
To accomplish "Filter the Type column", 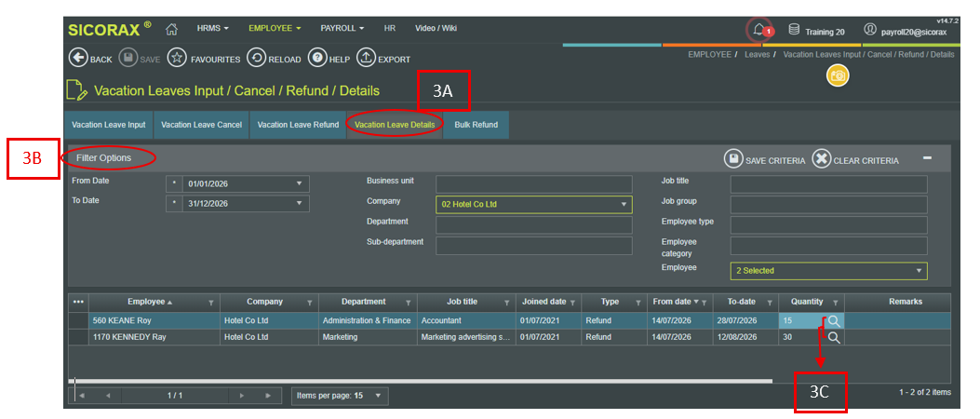I will [x=638, y=303].
